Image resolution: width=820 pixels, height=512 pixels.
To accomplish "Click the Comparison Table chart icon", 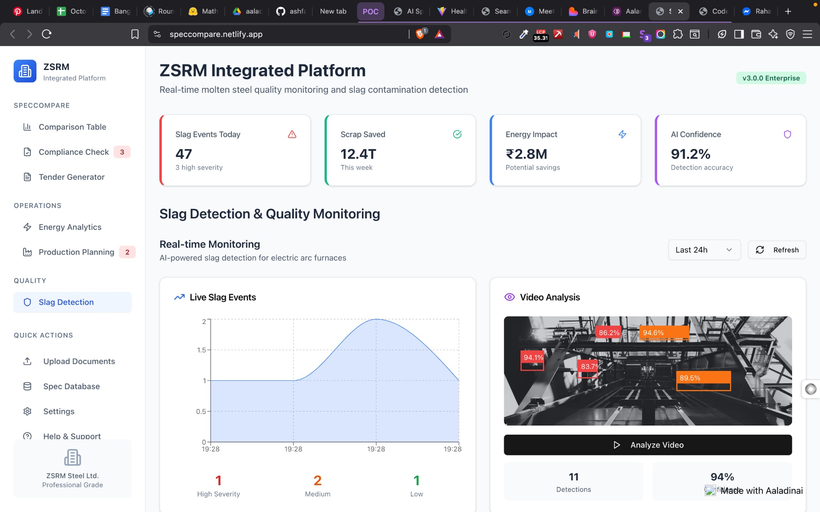I will pyautogui.click(x=27, y=127).
